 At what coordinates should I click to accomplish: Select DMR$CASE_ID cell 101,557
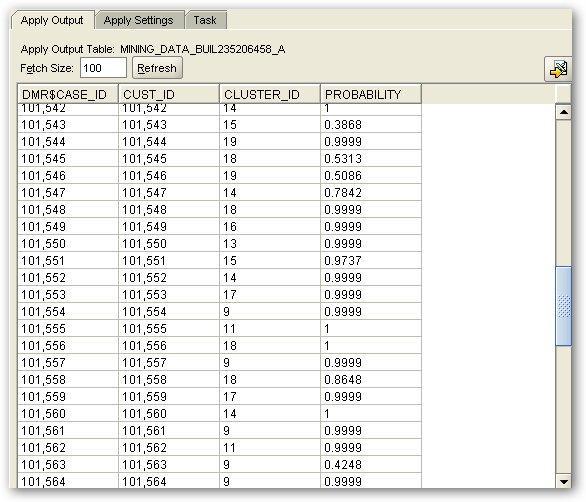(x=68, y=363)
